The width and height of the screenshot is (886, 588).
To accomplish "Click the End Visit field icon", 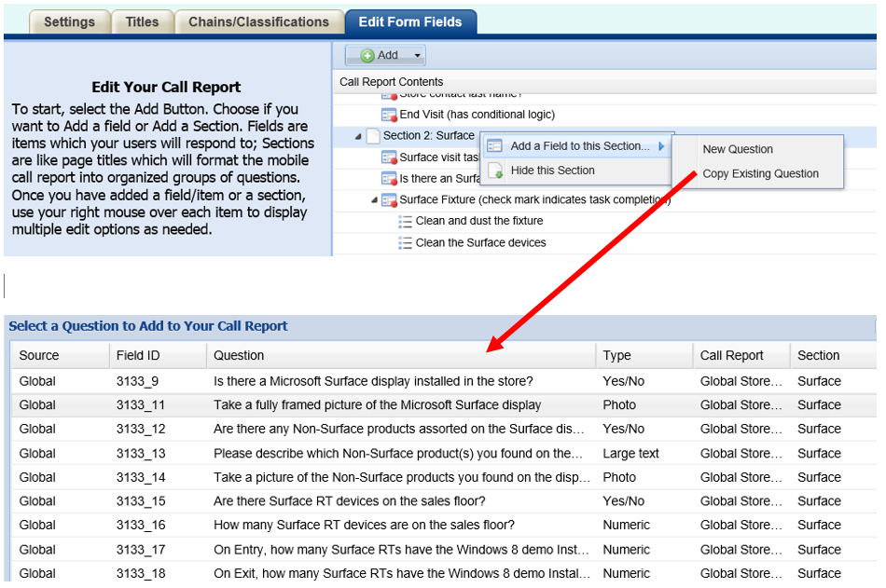I will coord(389,115).
